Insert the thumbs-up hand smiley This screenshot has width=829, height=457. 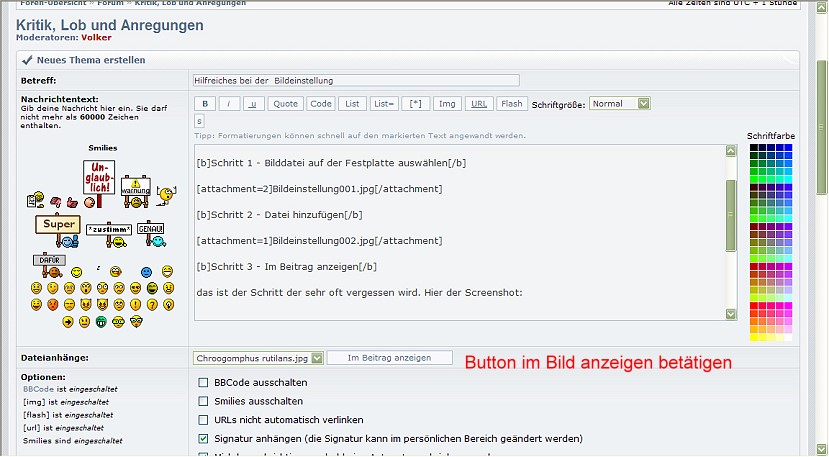coord(72,202)
